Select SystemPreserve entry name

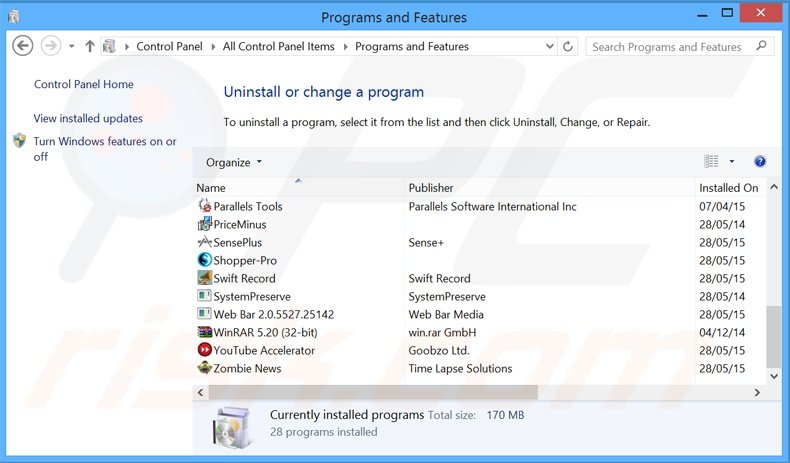tap(252, 297)
